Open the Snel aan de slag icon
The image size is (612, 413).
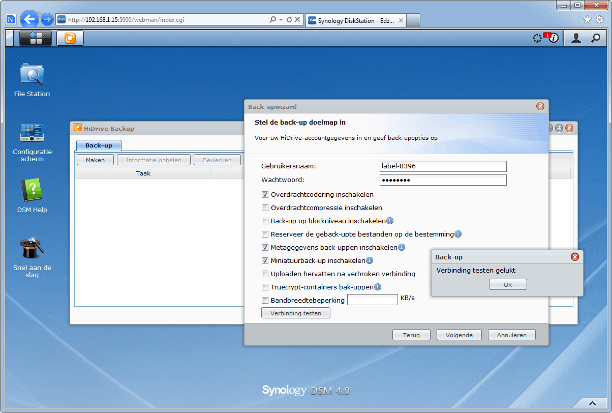[32, 257]
